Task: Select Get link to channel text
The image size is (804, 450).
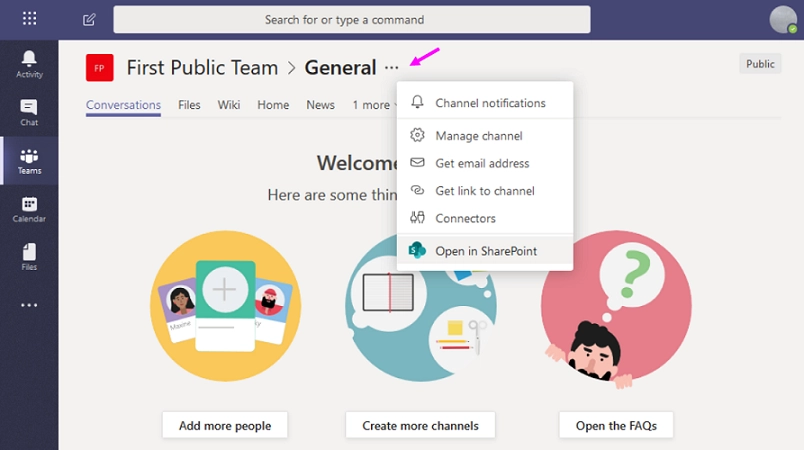Action: tap(485, 191)
